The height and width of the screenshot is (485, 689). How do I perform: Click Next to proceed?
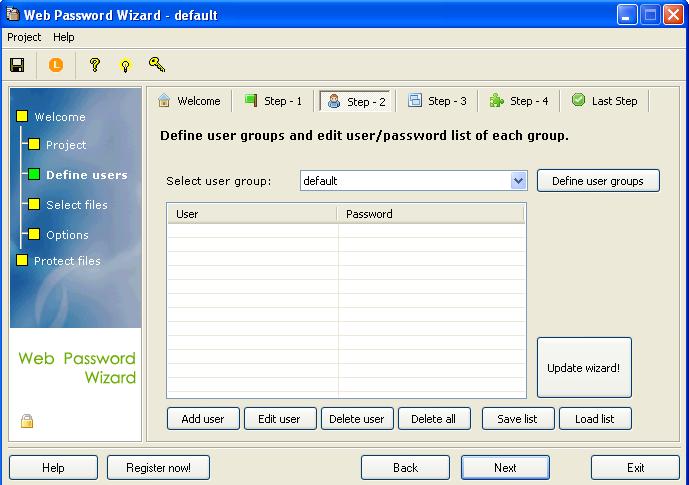coord(505,467)
